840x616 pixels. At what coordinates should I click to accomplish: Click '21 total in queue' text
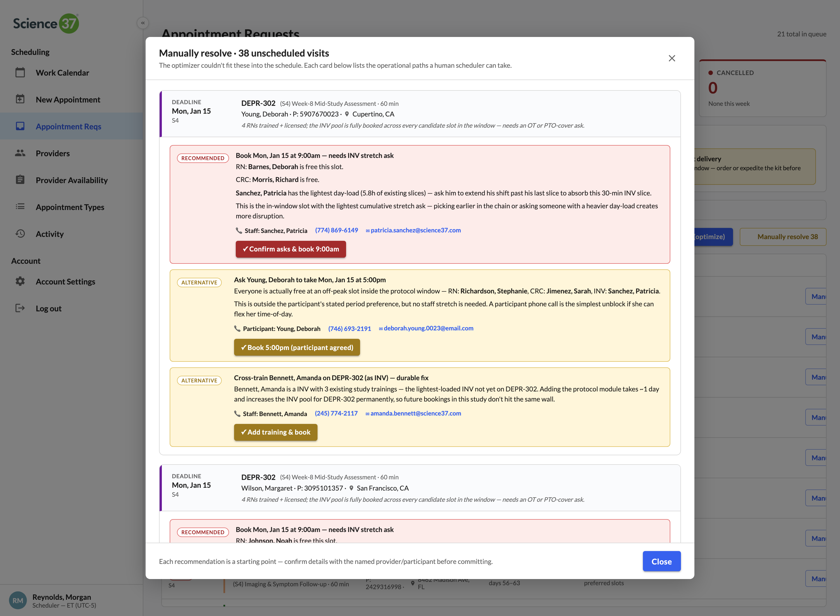point(802,34)
